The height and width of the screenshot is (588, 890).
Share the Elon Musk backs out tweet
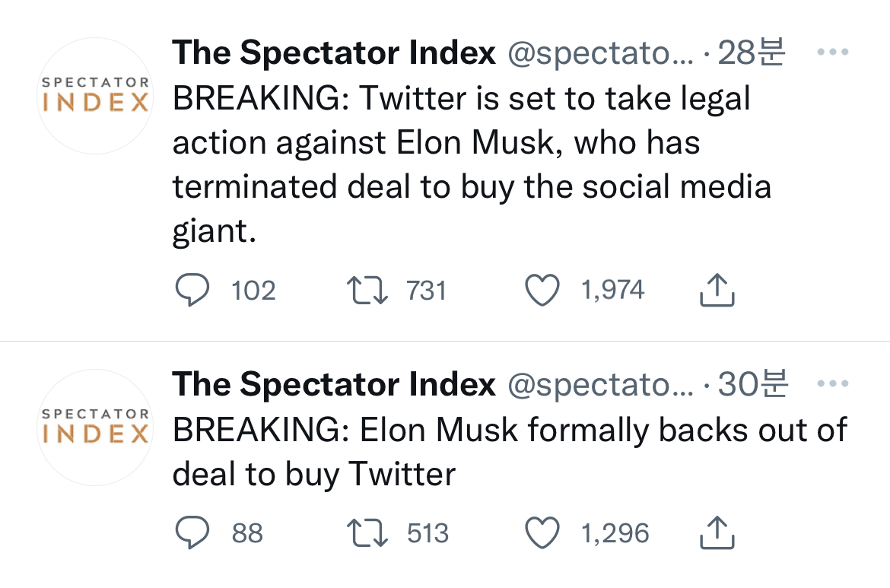click(x=716, y=533)
